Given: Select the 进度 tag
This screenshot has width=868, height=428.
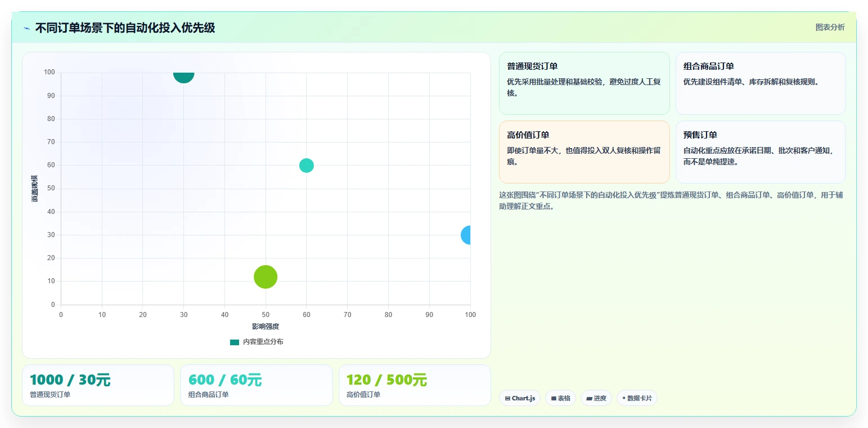Looking at the screenshot, I should [596, 398].
